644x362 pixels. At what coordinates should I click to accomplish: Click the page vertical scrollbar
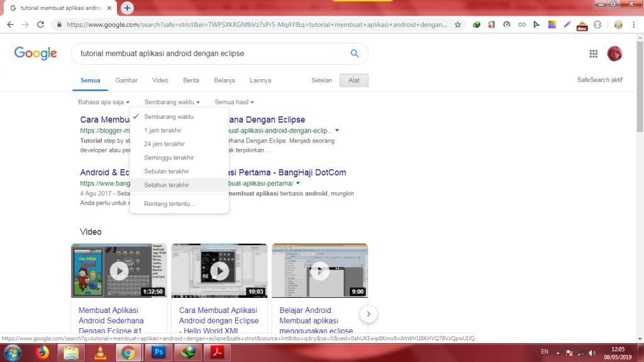pyautogui.click(x=640, y=86)
